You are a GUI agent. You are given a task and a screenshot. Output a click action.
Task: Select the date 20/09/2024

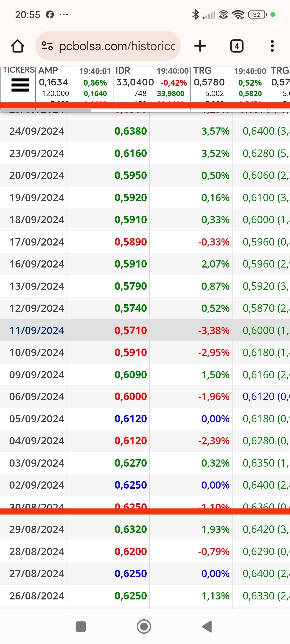point(37,175)
